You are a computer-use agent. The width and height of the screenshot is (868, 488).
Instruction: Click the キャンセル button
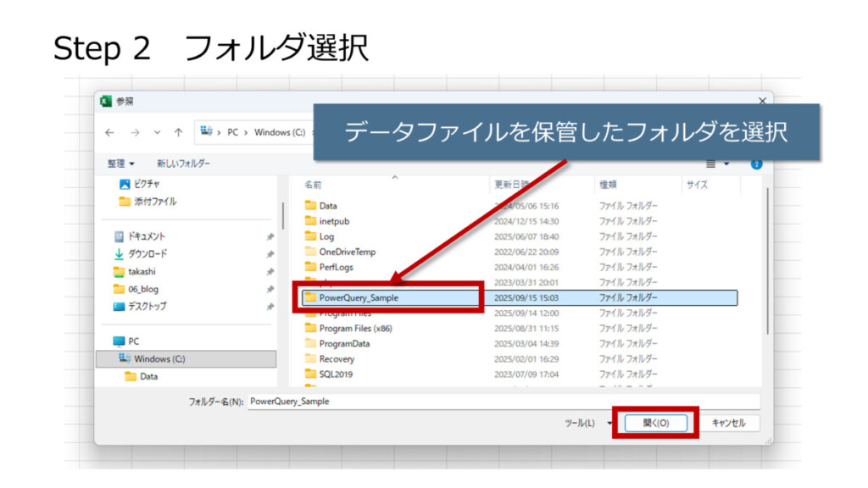[728, 424]
